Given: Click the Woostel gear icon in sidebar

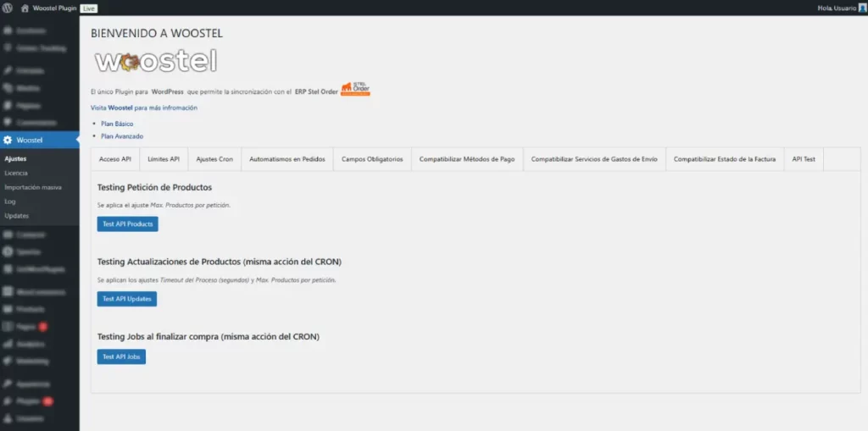Looking at the screenshot, I should point(7,141).
